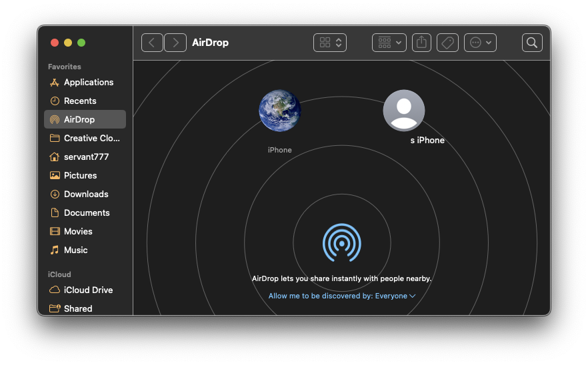The height and width of the screenshot is (365, 588).
Task: Select AirDrop in the sidebar
Action: (85, 119)
